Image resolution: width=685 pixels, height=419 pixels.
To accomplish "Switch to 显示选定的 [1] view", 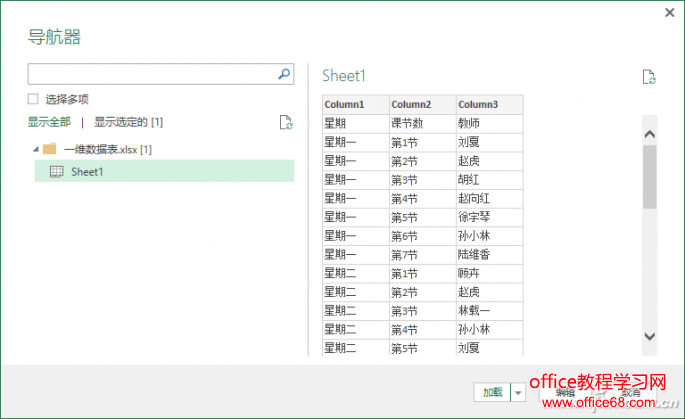I will pyautogui.click(x=128, y=122).
